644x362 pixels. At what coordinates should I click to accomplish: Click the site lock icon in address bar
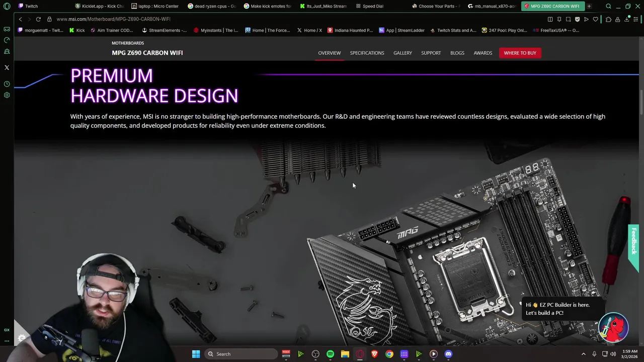pyautogui.click(x=49, y=19)
